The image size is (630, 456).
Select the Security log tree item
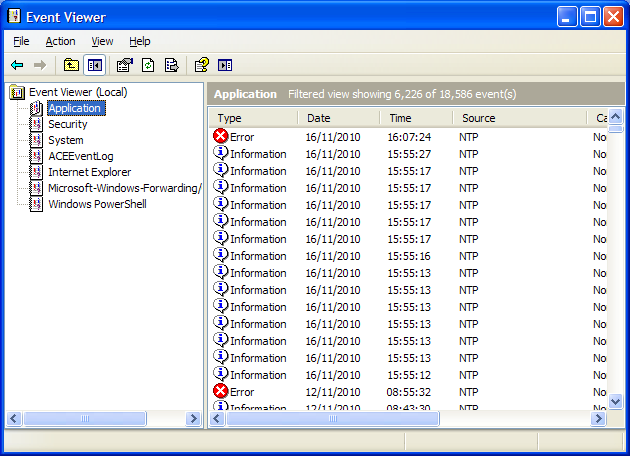68,124
